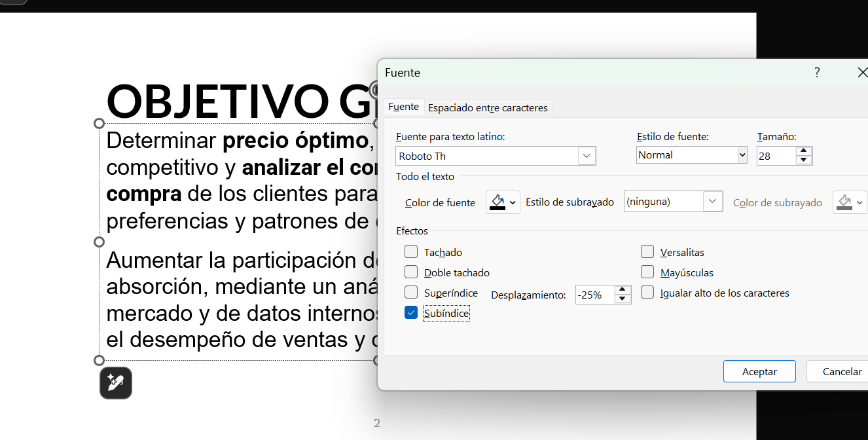
Task: Select the Fuente tab
Action: pos(403,107)
